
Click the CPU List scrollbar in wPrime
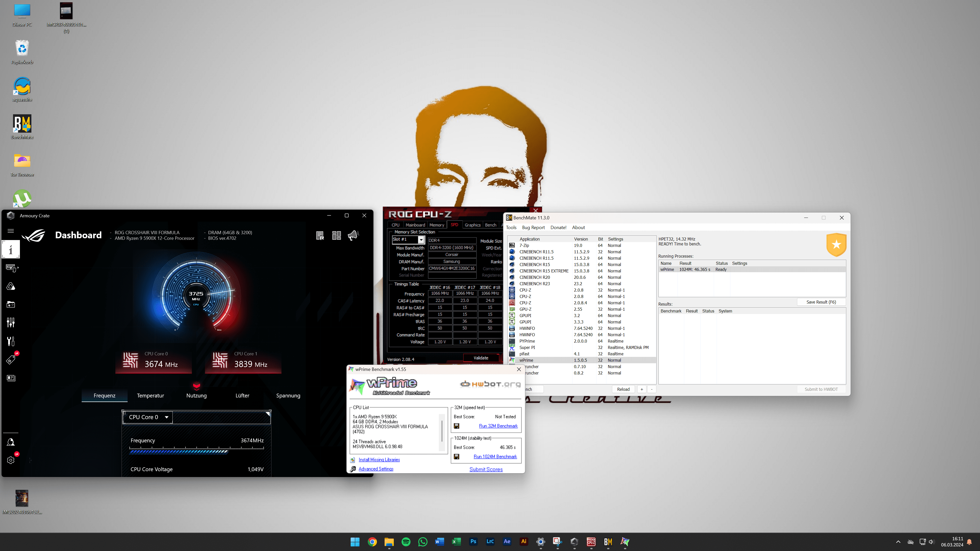[442, 432]
